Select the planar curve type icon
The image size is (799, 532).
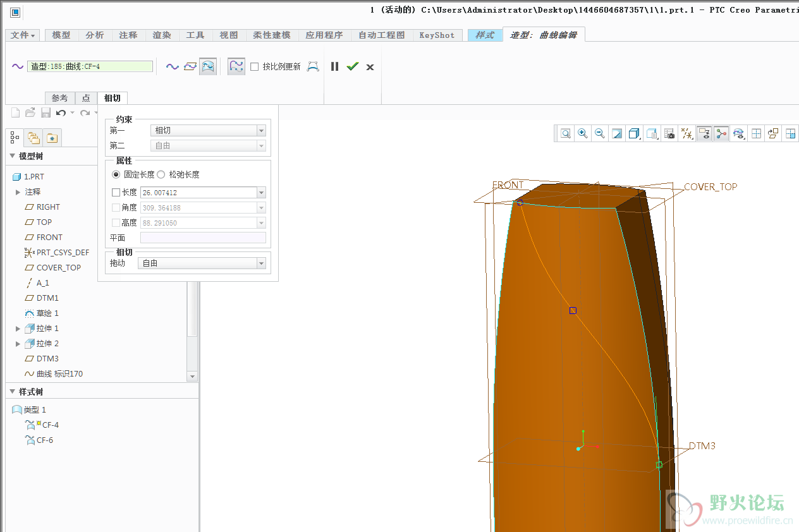190,66
